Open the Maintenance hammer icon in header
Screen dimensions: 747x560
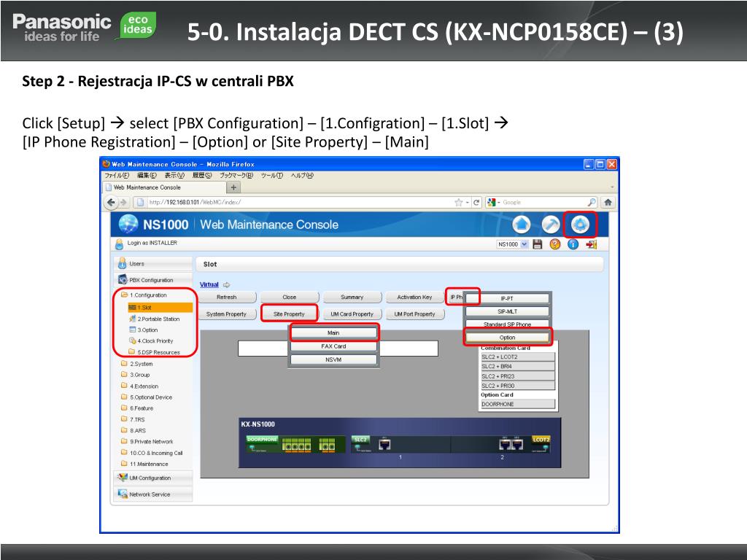click(x=551, y=225)
